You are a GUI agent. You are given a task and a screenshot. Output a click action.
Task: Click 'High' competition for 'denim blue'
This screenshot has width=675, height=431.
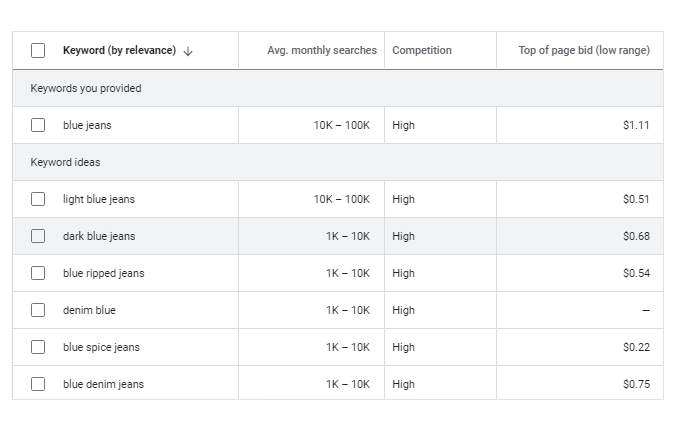[403, 310]
